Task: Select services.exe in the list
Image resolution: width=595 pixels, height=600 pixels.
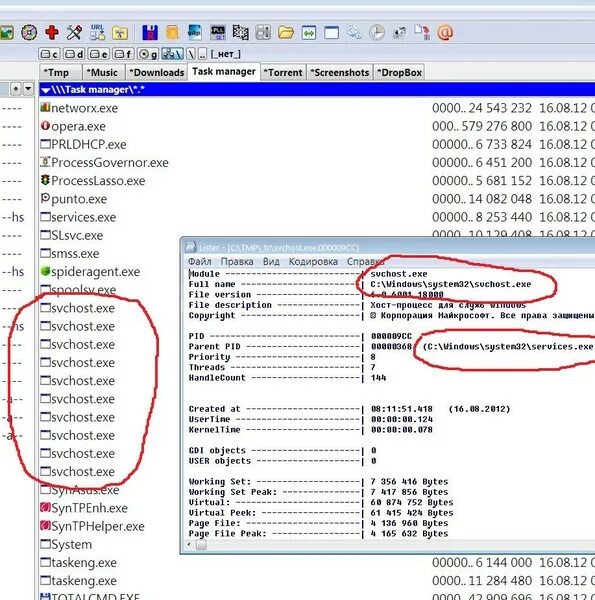Action: tap(78, 217)
